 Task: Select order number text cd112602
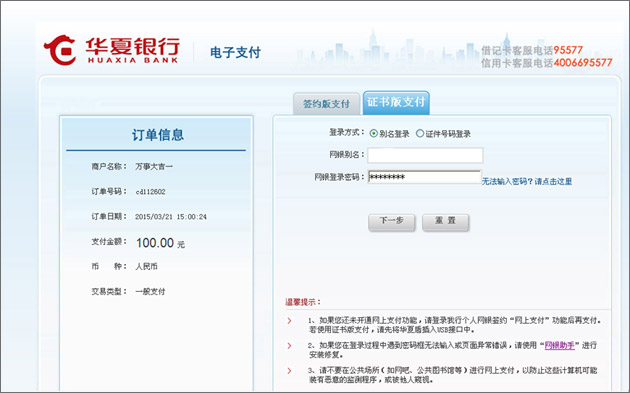(x=151, y=192)
